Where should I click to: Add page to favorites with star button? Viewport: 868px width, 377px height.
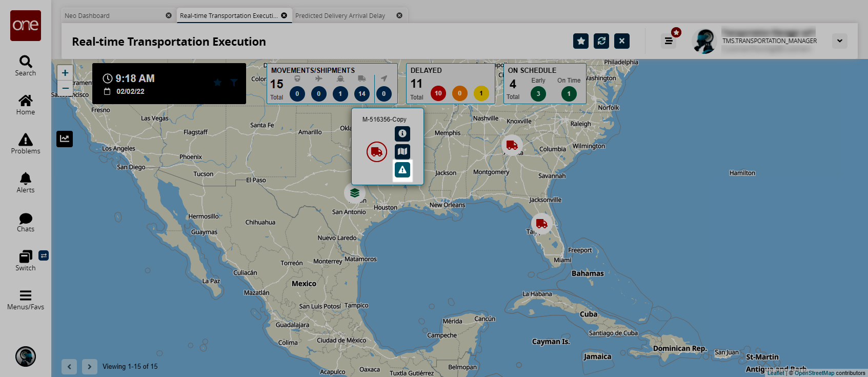pyautogui.click(x=581, y=41)
